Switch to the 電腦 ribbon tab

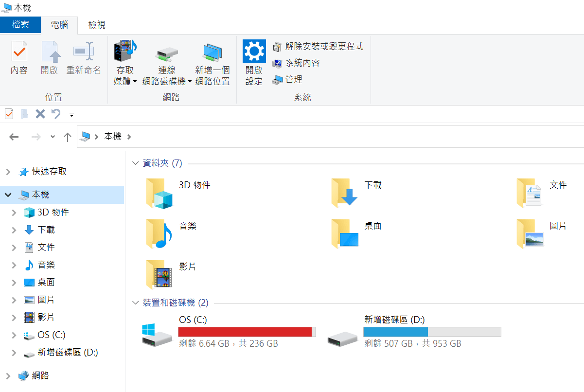click(59, 25)
